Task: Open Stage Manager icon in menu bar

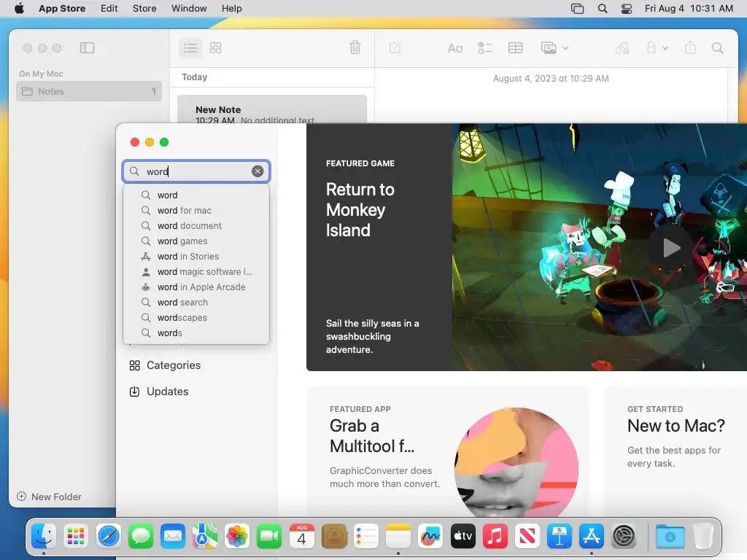Action: pyautogui.click(x=578, y=9)
